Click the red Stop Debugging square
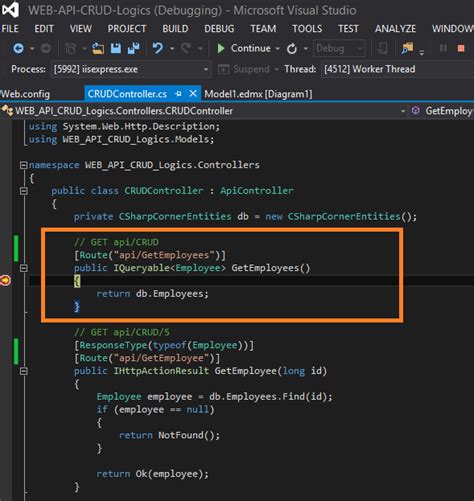This screenshot has height=501, width=474. click(461, 49)
